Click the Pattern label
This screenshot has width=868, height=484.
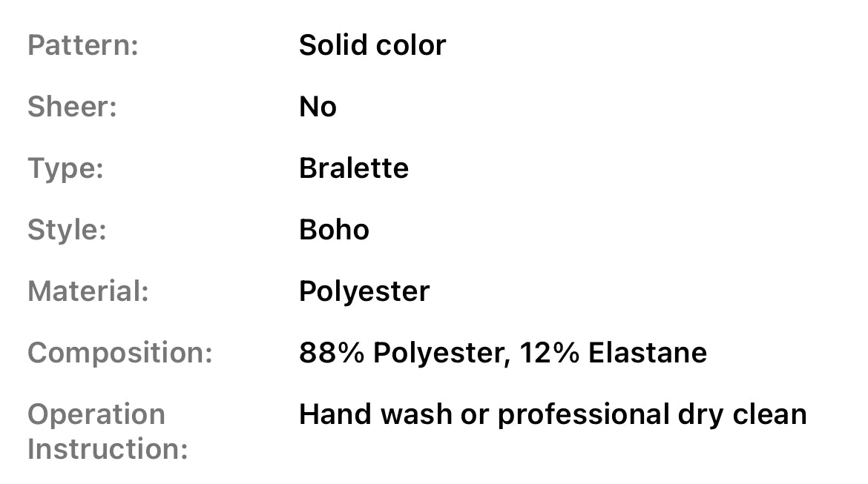pyautogui.click(x=83, y=45)
